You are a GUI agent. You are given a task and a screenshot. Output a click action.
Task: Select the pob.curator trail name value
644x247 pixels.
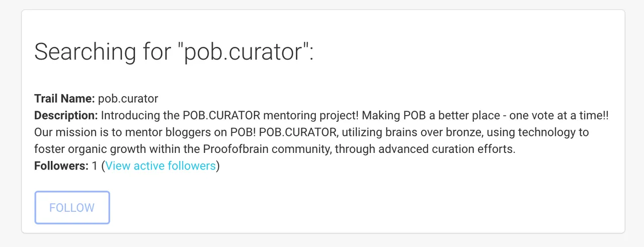coord(128,99)
